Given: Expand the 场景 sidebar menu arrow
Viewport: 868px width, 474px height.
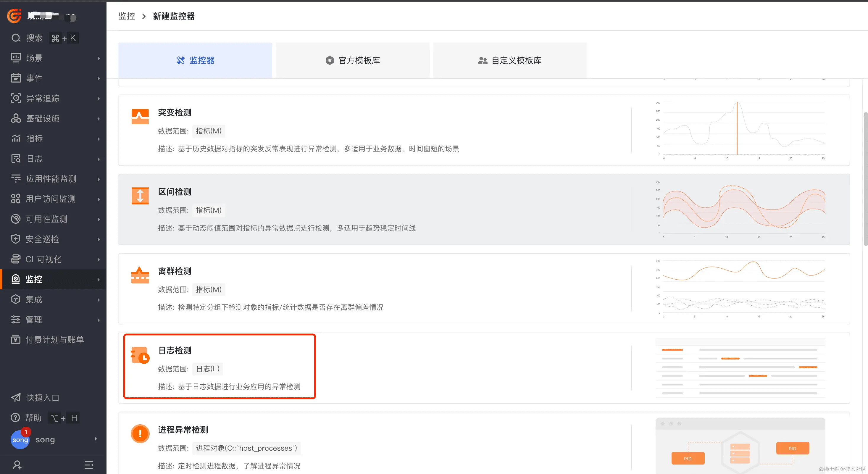Looking at the screenshot, I should 99,58.
